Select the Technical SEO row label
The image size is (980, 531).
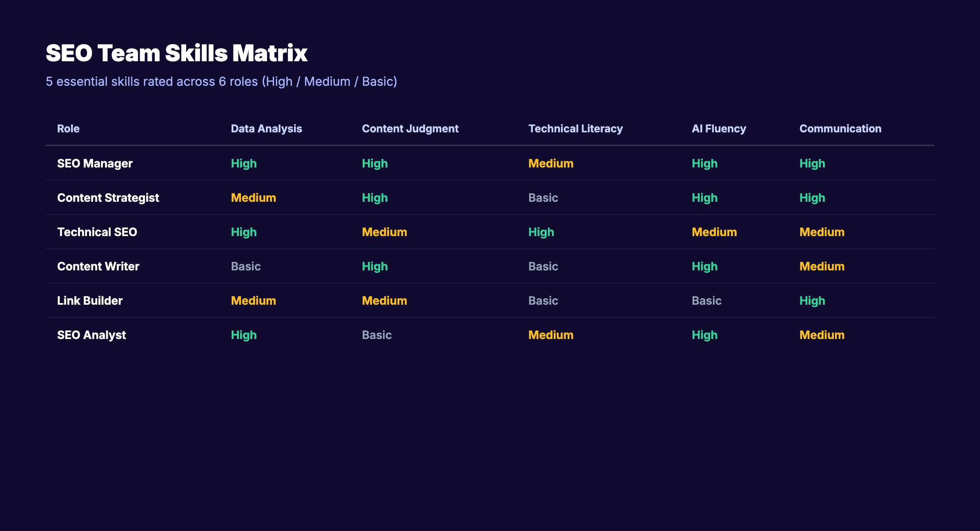[97, 232]
